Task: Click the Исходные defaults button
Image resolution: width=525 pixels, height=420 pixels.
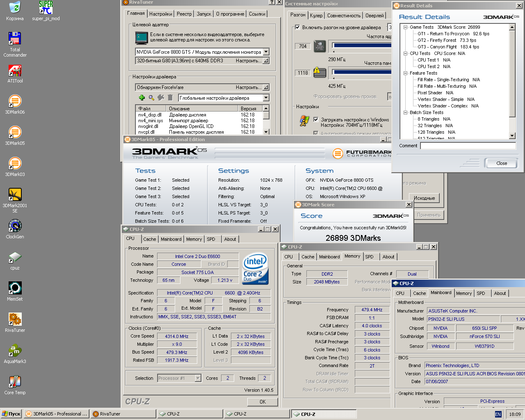Action: [x=424, y=198]
